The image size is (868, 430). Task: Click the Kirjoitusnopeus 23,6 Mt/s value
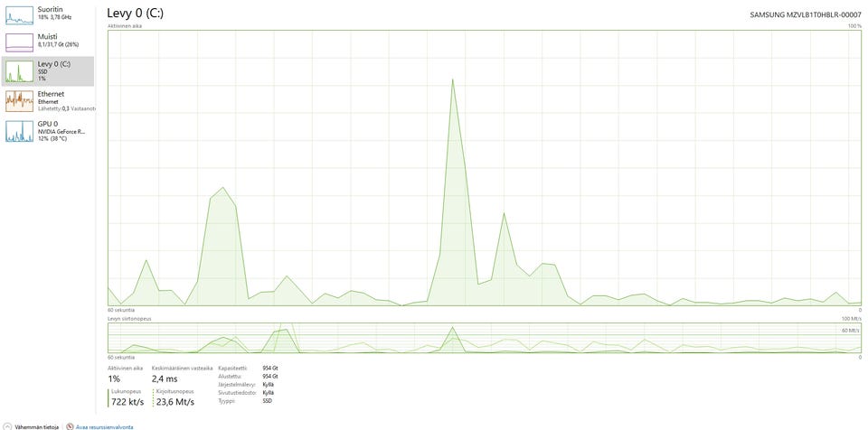175,402
